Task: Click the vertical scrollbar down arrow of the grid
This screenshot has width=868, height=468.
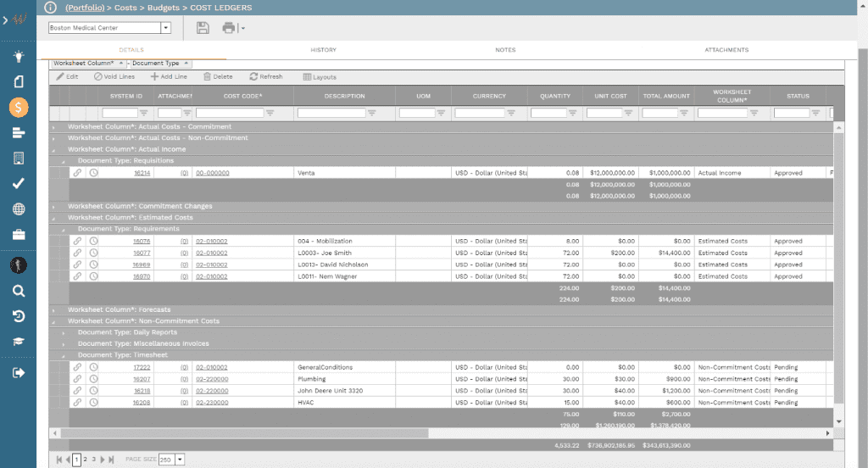Action: pos(838,422)
